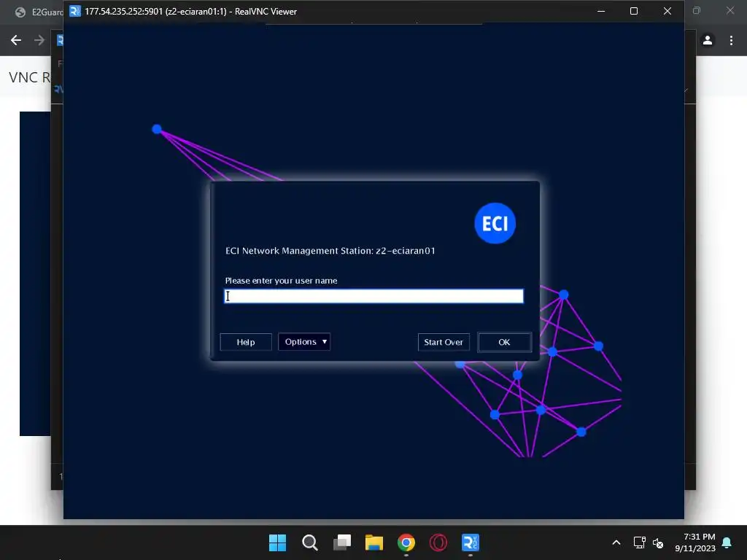This screenshot has height=560, width=747.
Task: Open the browser profile icon
Action: point(708,41)
